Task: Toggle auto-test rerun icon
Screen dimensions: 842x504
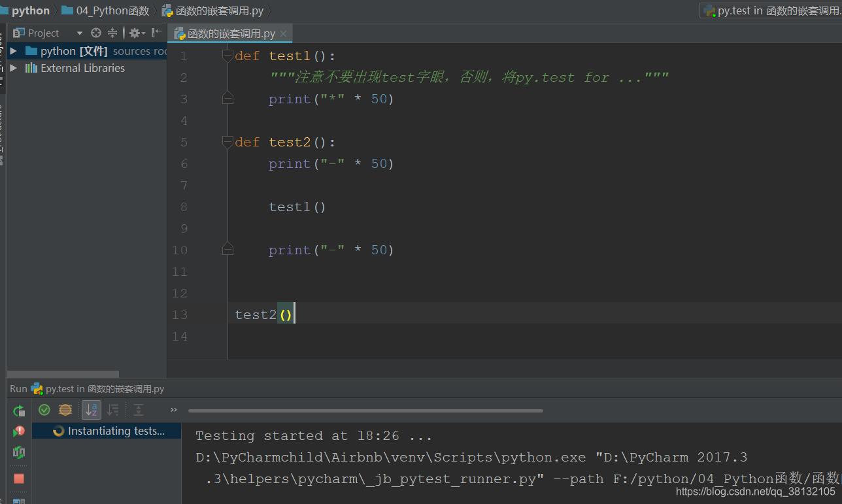Action: point(19,452)
